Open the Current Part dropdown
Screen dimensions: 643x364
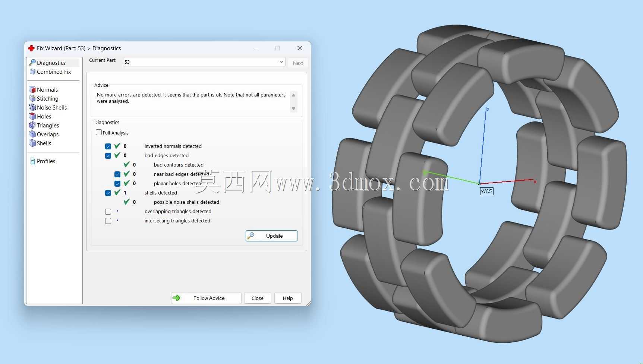pyautogui.click(x=204, y=62)
